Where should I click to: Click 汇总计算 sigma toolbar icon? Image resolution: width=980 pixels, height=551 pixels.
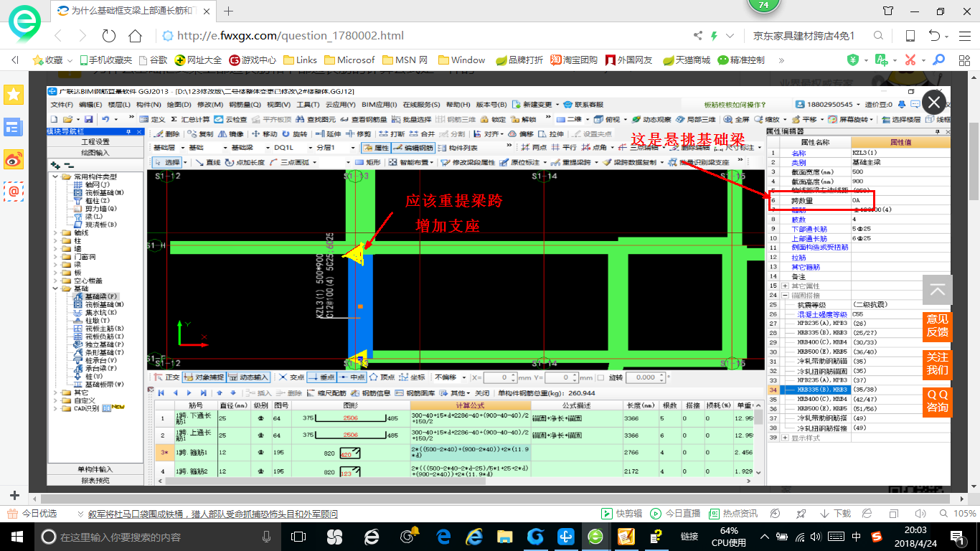tap(191, 119)
